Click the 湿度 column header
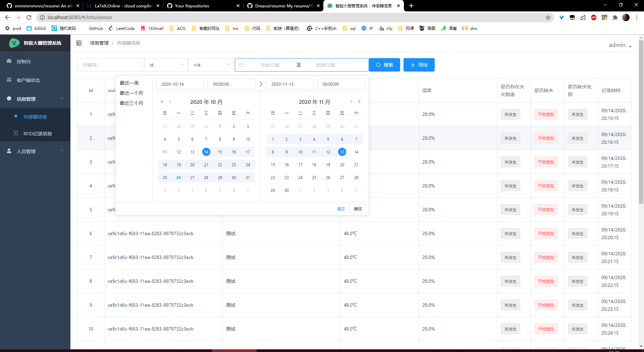Screen dimensions: 644x352 click(427, 90)
